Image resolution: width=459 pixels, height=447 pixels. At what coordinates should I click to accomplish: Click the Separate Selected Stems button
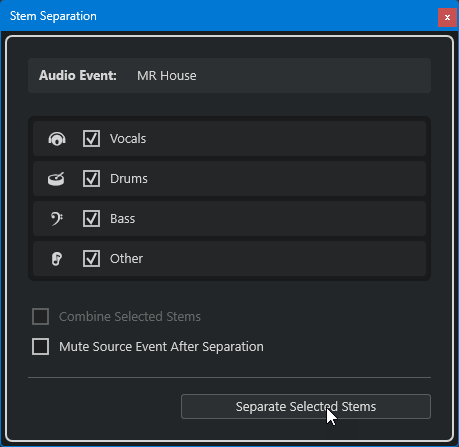point(306,406)
